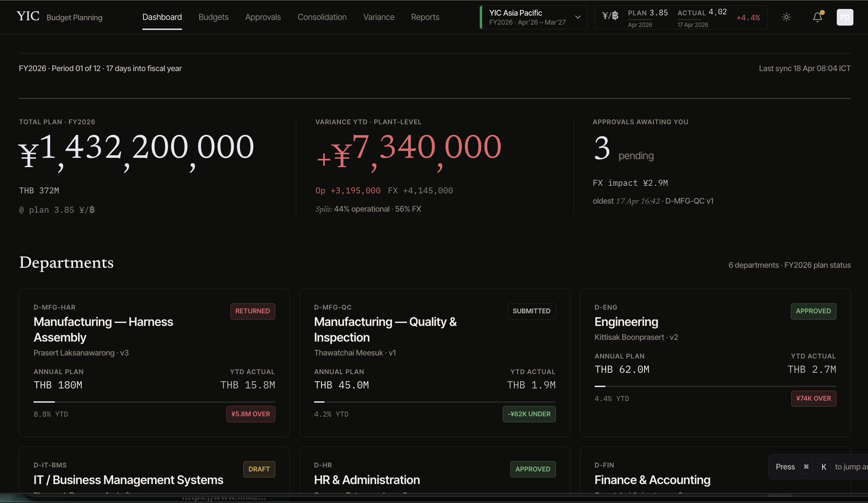Click the -¥62K UNDER variance badge
The height and width of the screenshot is (503, 868).
tap(529, 414)
